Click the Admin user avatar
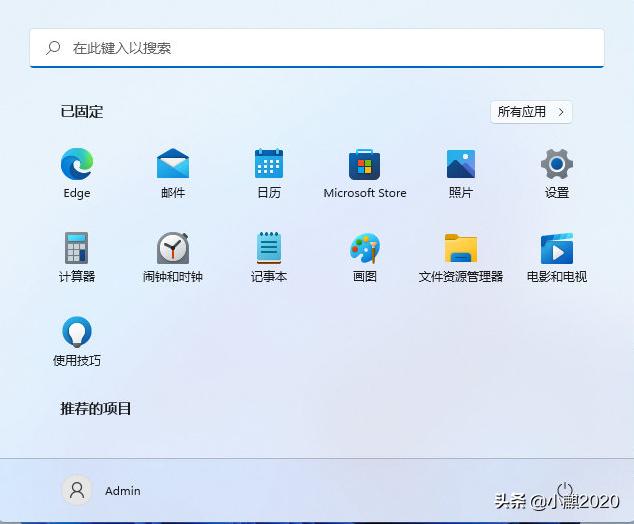The height and width of the screenshot is (524, 634). pyautogui.click(x=77, y=490)
